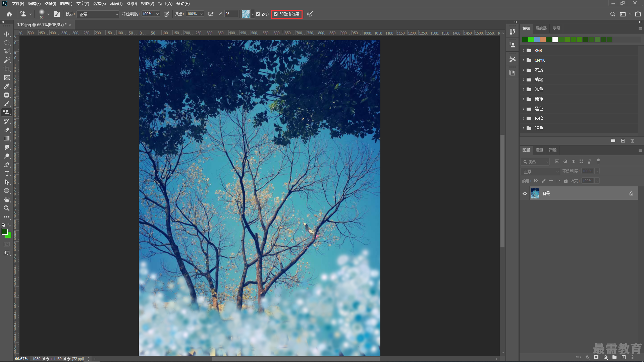Select the Eyedropper tool
The height and width of the screenshot is (362, 644).
tap(7, 86)
